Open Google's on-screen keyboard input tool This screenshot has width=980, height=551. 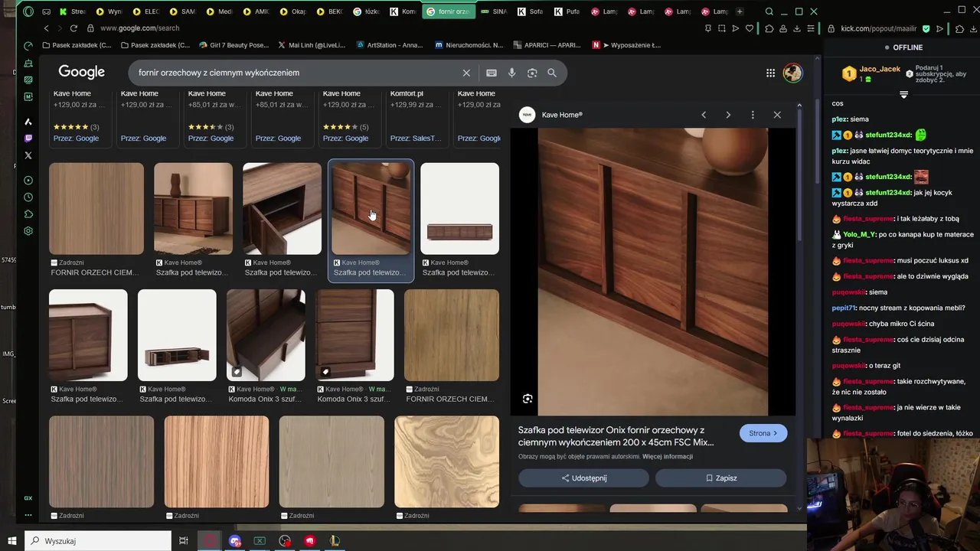492,73
